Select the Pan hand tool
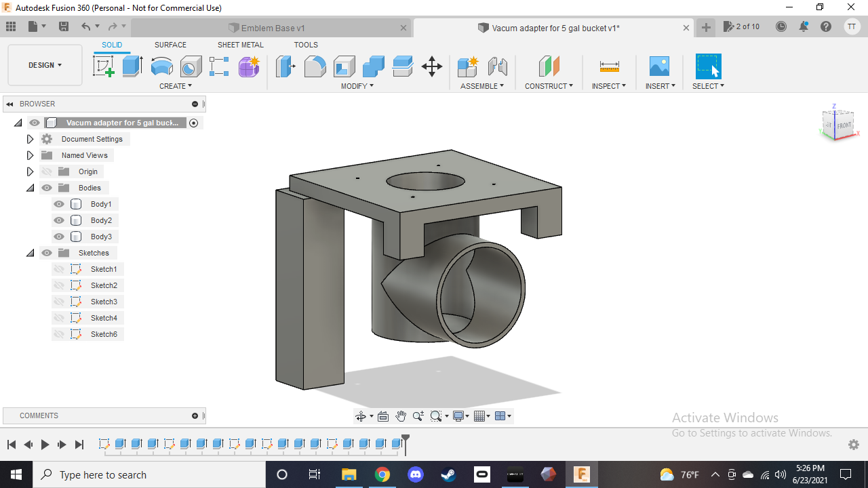 (401, 416)
